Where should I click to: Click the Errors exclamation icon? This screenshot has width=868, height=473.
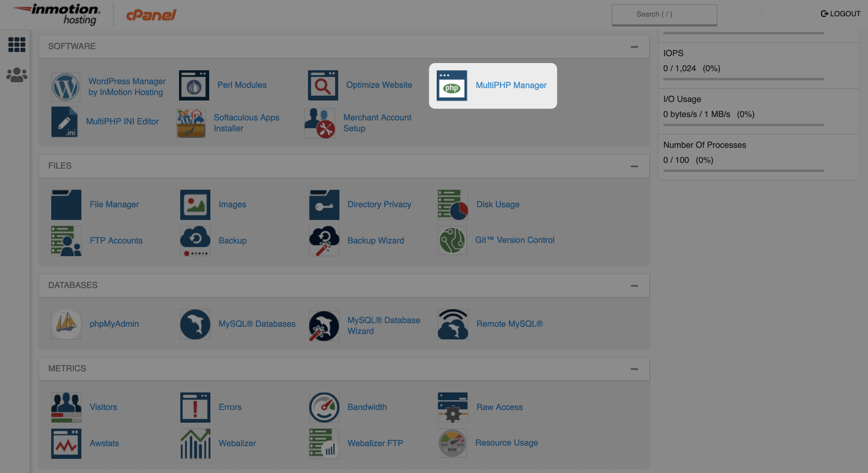(x=195, y=407)
